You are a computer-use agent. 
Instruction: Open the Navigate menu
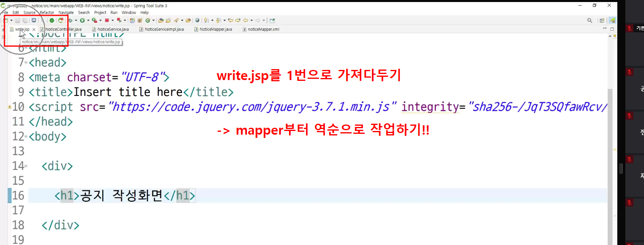tap(66, 13)
